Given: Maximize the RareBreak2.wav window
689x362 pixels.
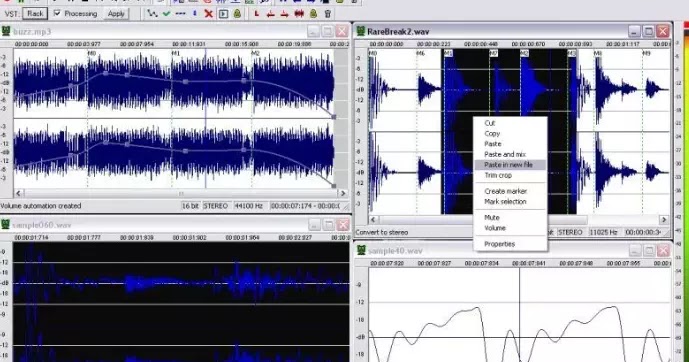Looking at the screenshot, I should click(x=649, y=31).
